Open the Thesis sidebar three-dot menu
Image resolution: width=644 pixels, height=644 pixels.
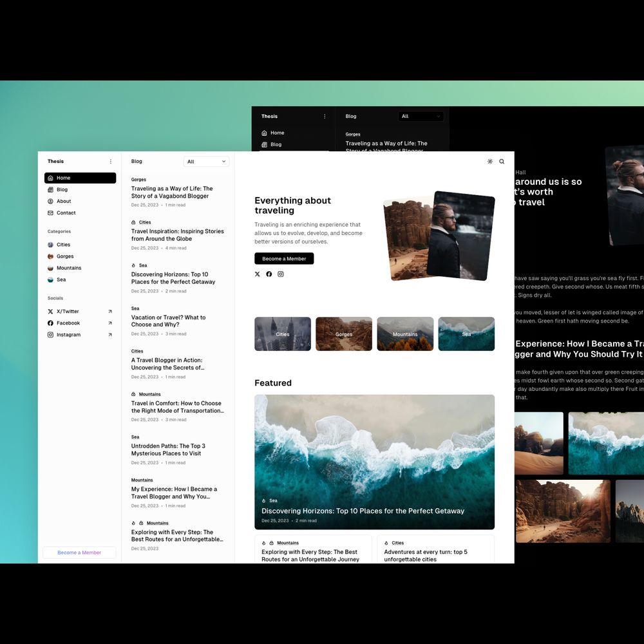pos(110,162)
